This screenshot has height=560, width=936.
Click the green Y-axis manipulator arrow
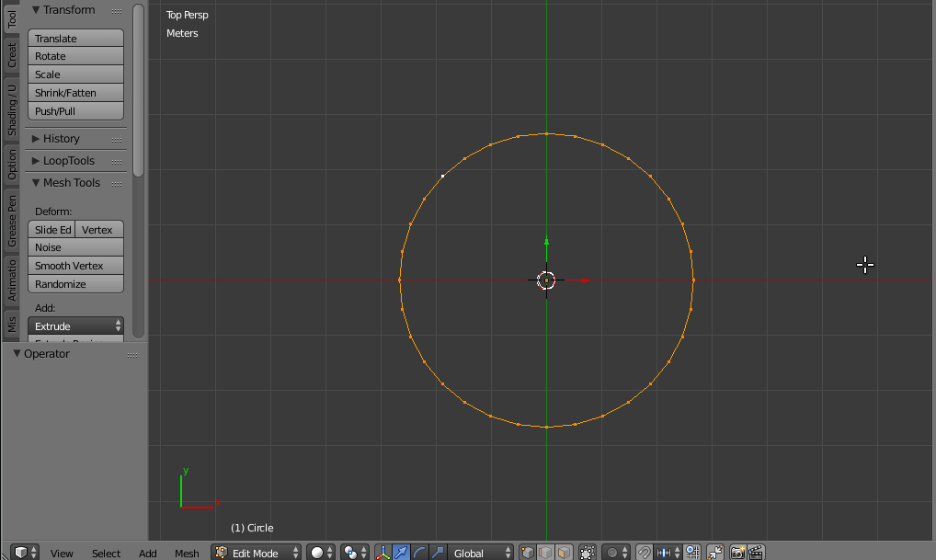pyautogui.click(x=546, y=241)
